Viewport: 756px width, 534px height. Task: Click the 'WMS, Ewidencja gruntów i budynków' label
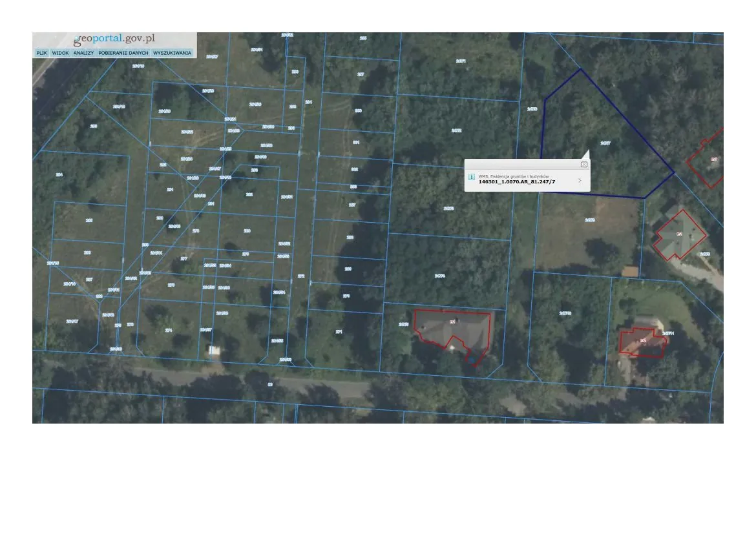tap(514, 176)
